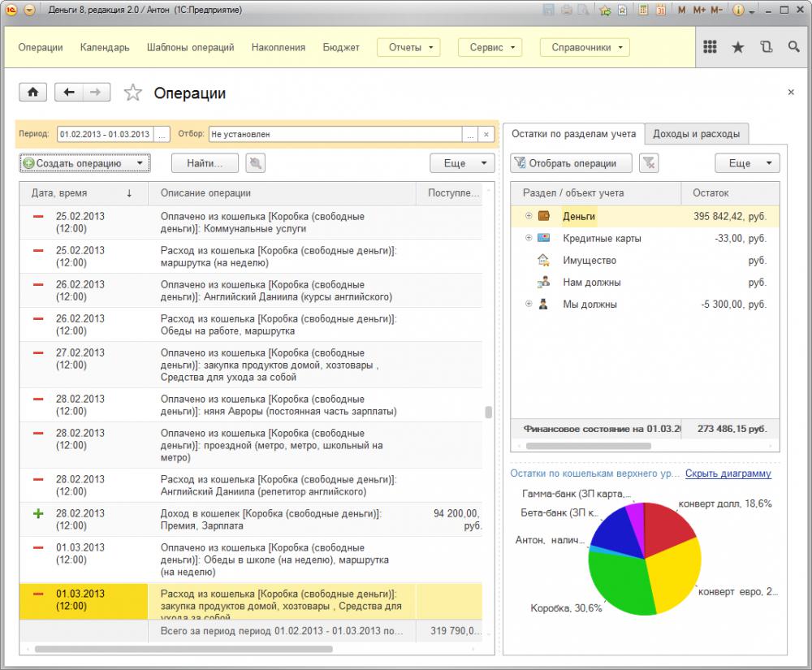Click the M memory button
Screen dimensions: 812x670
[681, 10]
